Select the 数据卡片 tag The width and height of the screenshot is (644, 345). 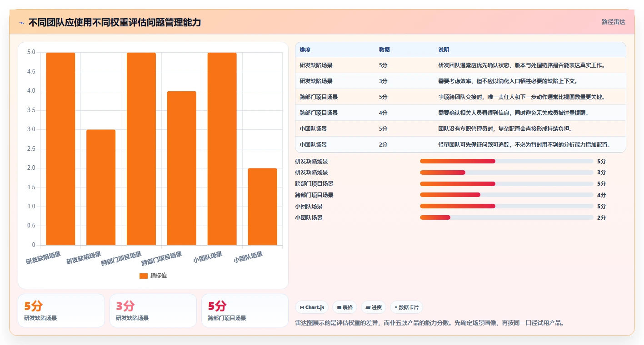(406, 307)
